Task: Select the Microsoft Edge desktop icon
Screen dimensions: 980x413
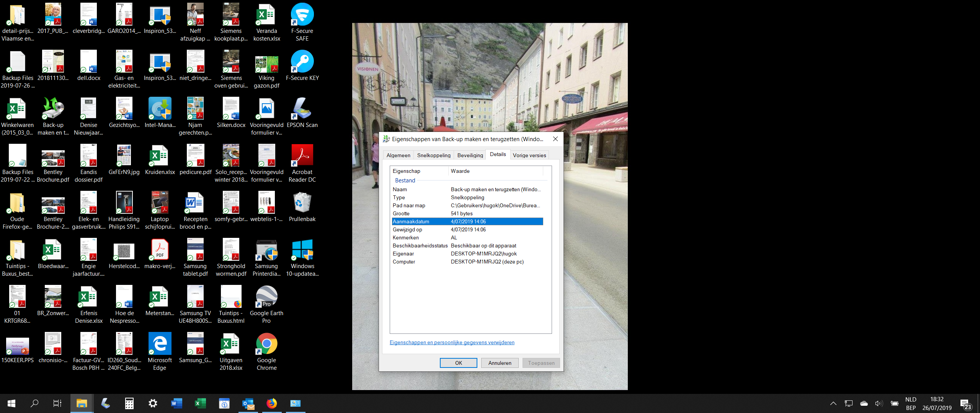Action: [160, 351]
